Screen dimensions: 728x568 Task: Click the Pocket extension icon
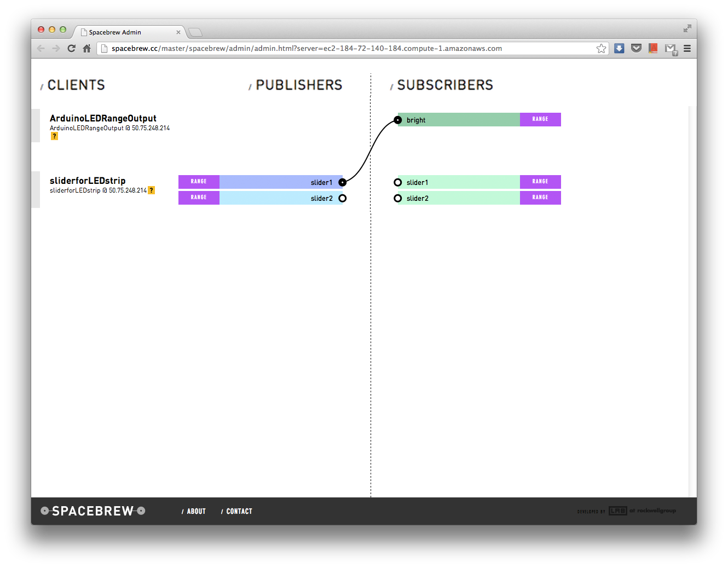pos(636,48)
